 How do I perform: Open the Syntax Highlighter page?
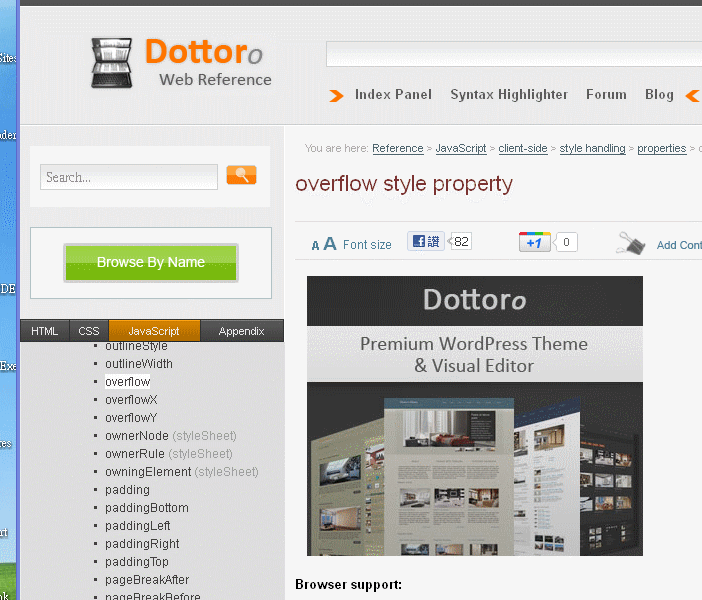(x=508, y=94)
